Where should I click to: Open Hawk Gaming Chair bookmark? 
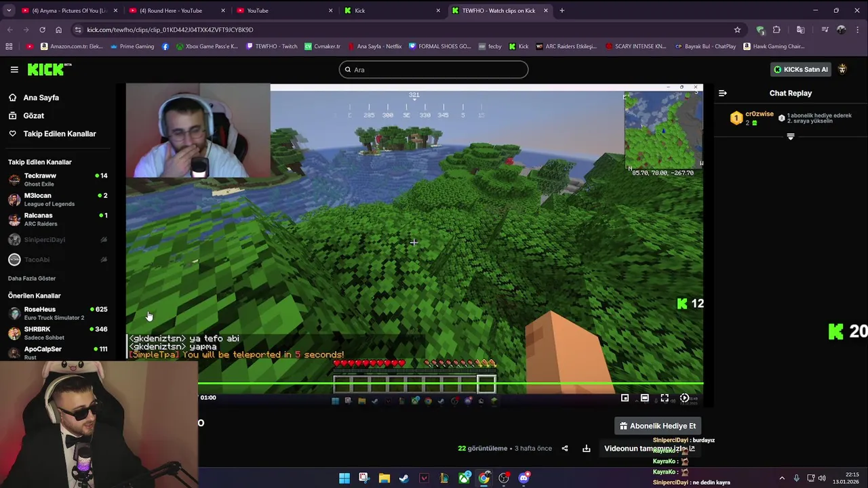(774, 46)
